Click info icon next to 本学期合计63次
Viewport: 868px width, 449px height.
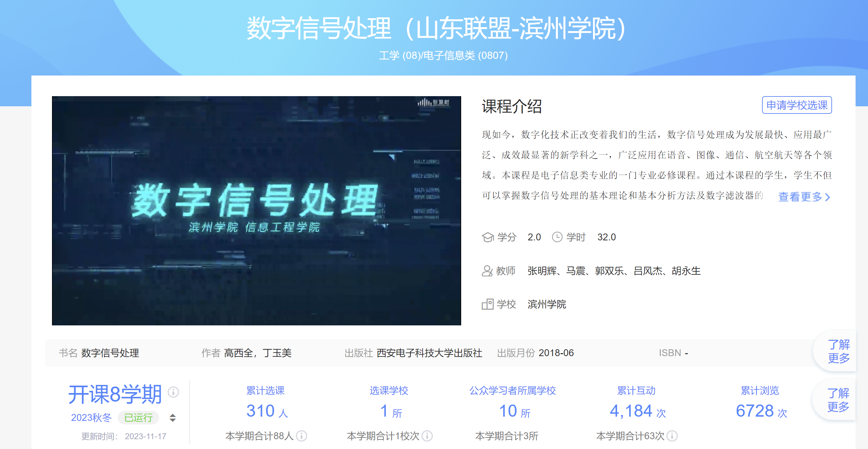tap(672, 436)
